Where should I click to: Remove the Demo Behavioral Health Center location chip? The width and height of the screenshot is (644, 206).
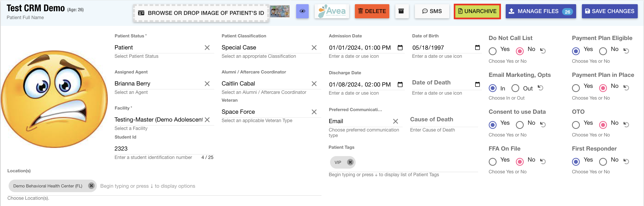[x=91, y=186]
